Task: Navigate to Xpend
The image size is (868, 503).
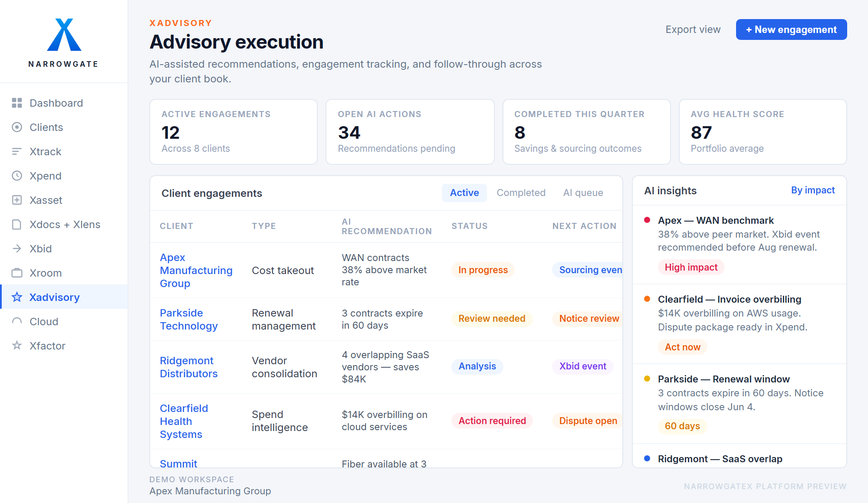Action: coord(64,176)
